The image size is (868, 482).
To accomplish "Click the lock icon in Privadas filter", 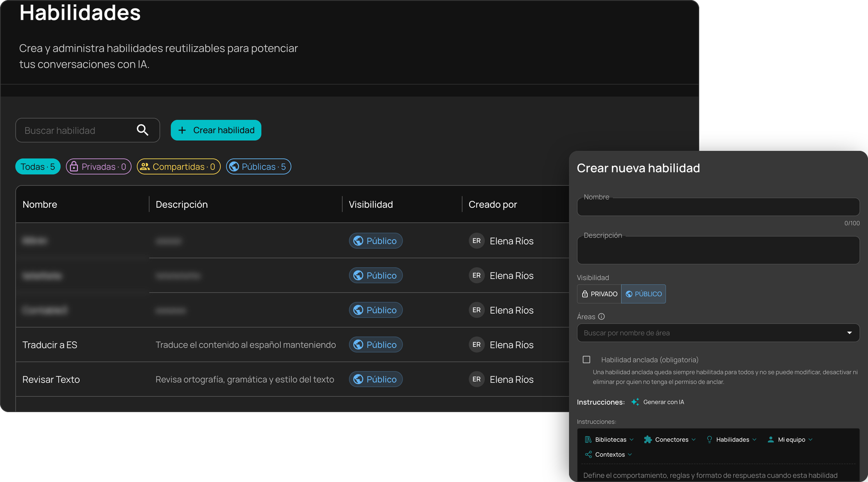I will point(74,166).
